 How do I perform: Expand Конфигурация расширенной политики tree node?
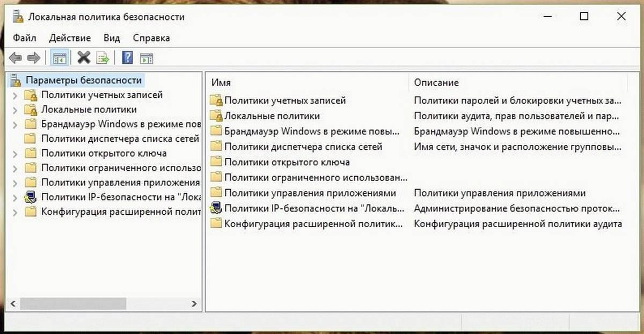[x=15, y=212]
